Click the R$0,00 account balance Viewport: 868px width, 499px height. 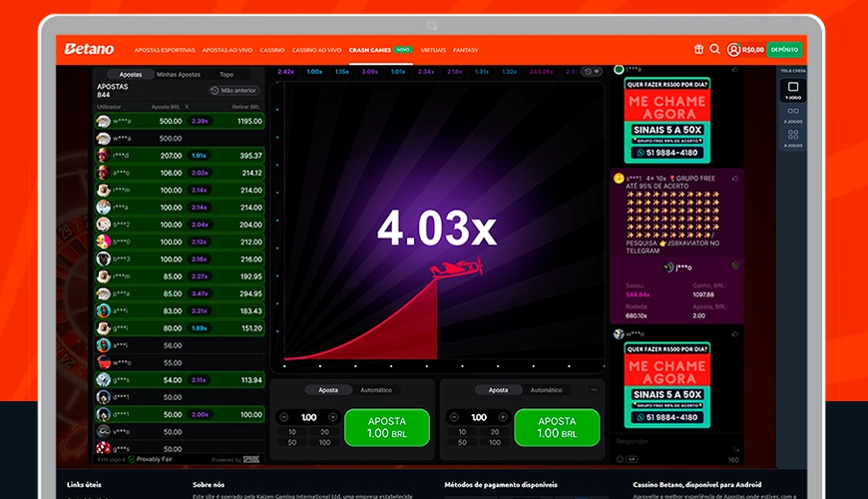[x=753, y=50]
